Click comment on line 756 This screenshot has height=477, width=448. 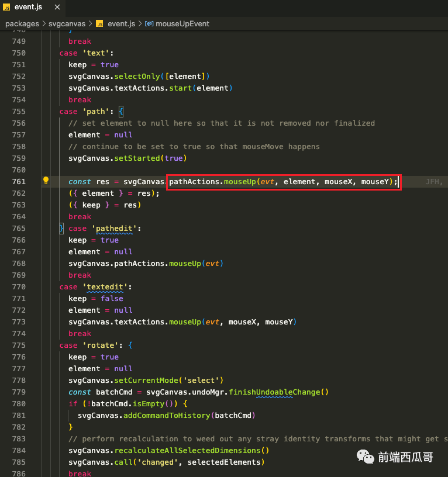[x=222, y=123]
